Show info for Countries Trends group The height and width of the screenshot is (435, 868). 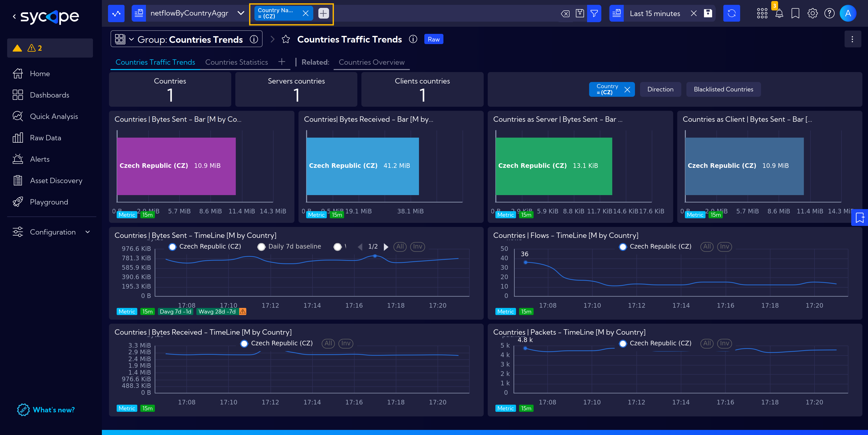click(x=254, y=39)
